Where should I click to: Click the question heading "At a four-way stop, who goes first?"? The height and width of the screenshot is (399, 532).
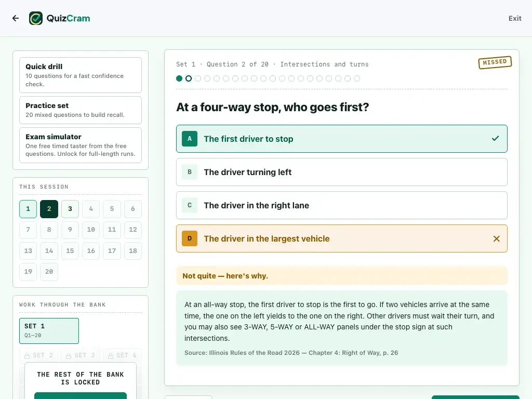coord(272,107)
